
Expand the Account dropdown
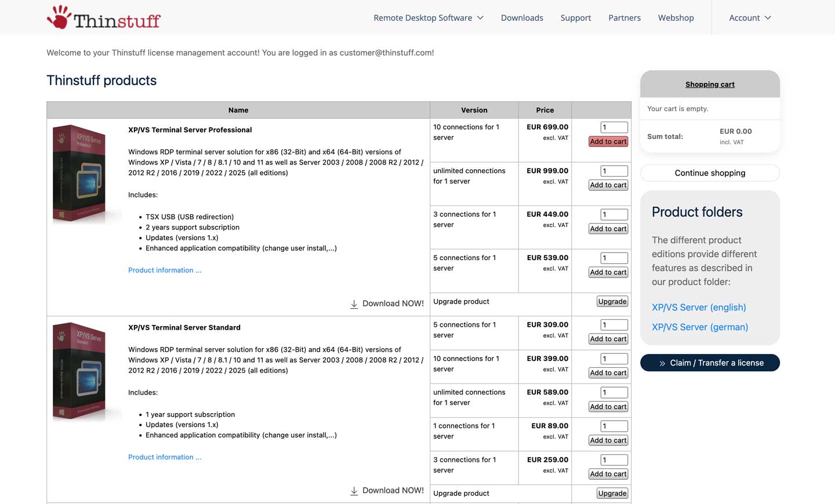tap(750, 18)
